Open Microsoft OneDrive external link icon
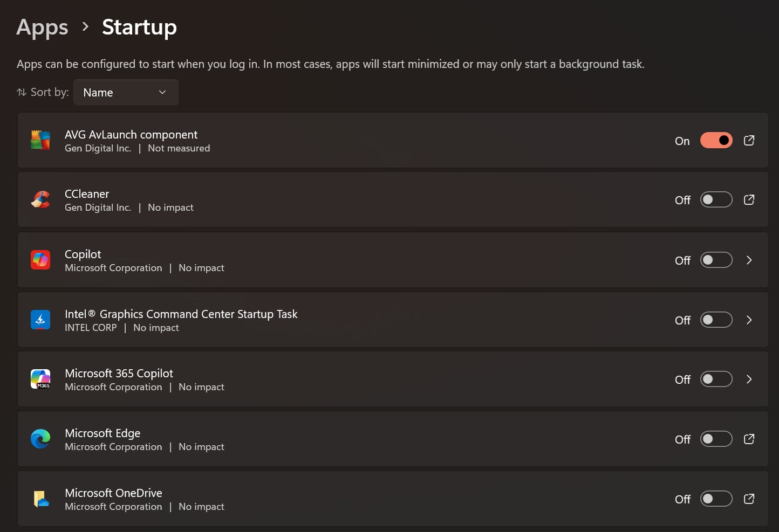 749,499
